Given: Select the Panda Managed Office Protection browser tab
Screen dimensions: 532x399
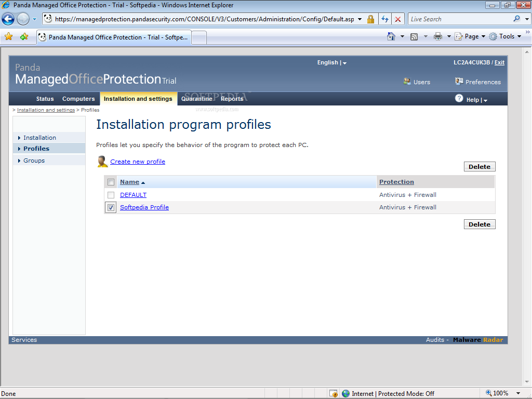Looking at the screenshot, I should [114, 37].
